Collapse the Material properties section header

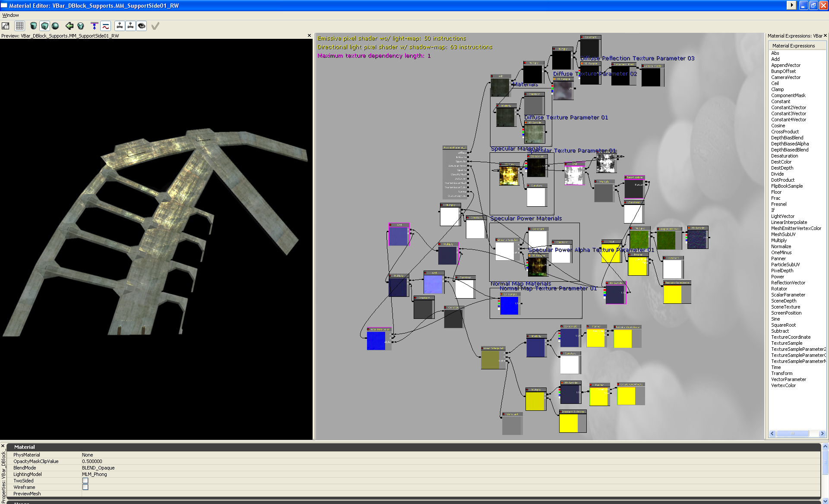point(414,447)
